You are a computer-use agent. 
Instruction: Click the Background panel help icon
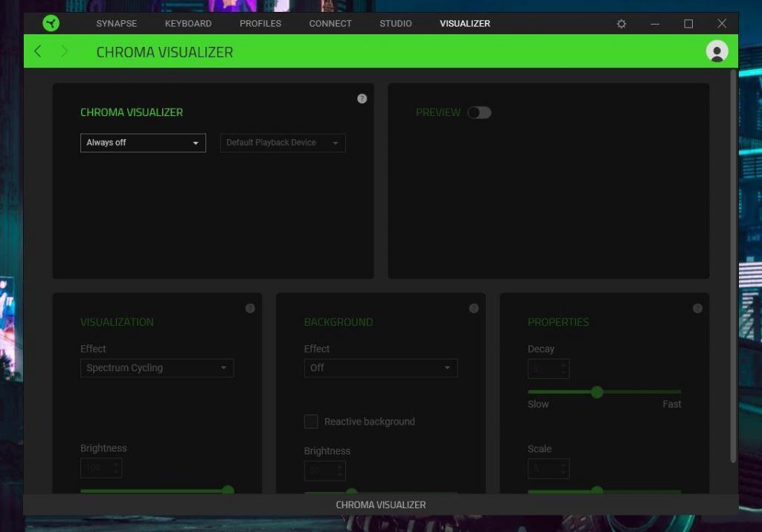tap(473, 308)
